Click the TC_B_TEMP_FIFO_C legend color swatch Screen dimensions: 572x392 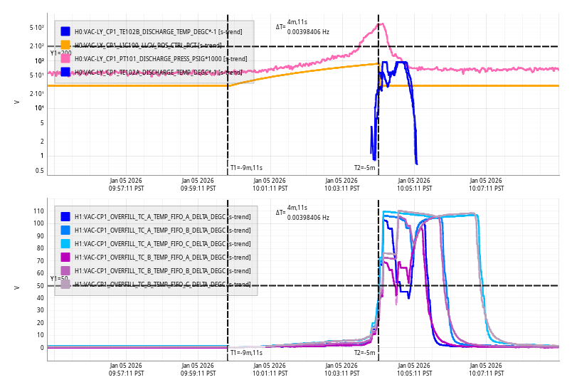[65, 284]
